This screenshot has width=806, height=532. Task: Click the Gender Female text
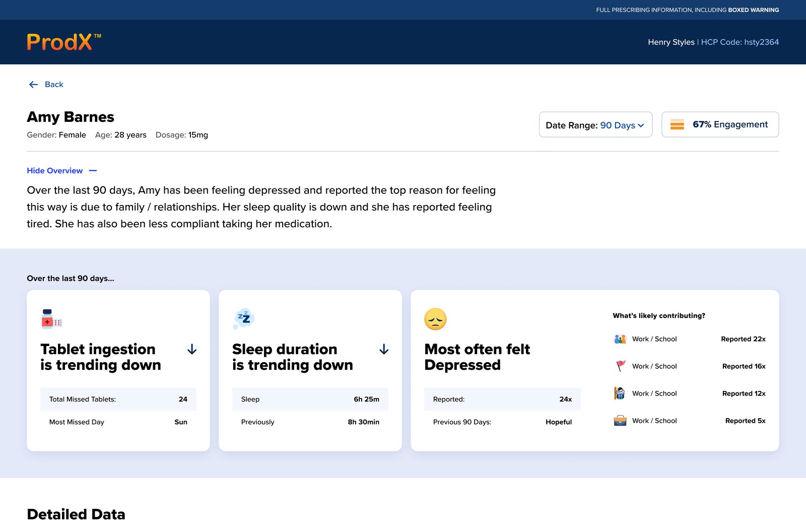(x=56, y=135)
